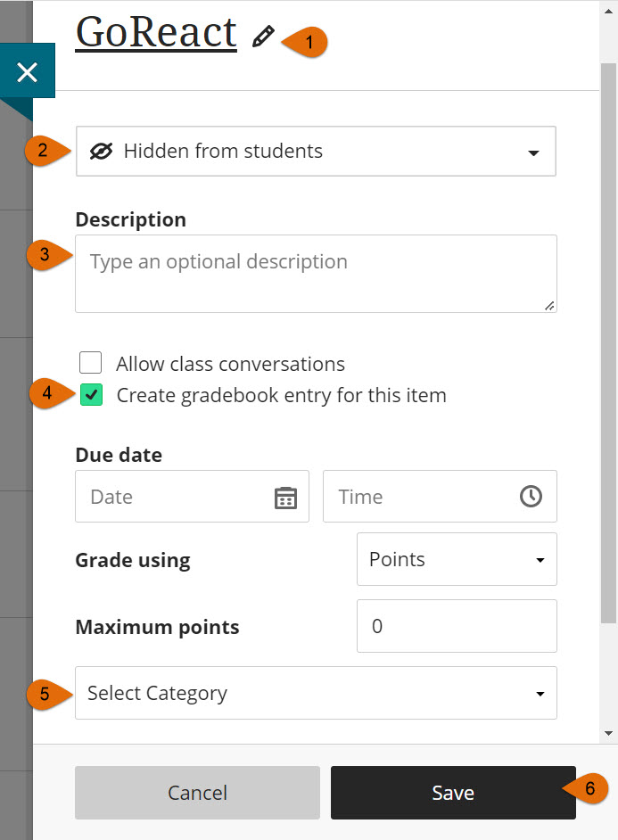Click the vertical scrollbar thumb
Viewport: 618px width, 840px height.
point(608,339)
